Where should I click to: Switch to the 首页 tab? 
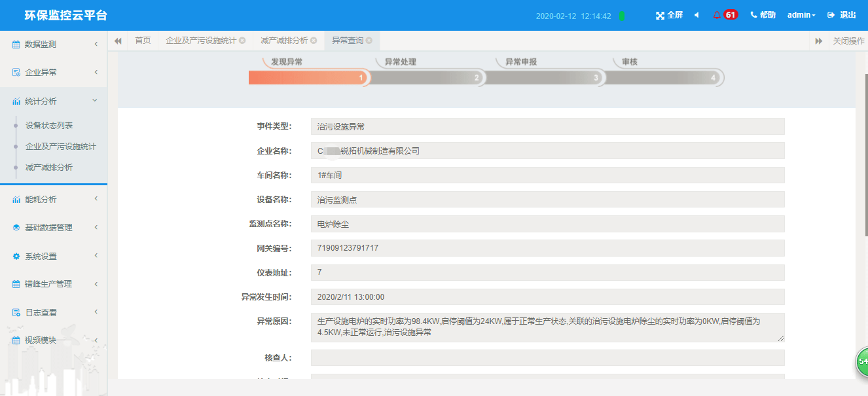coord(143,39)
